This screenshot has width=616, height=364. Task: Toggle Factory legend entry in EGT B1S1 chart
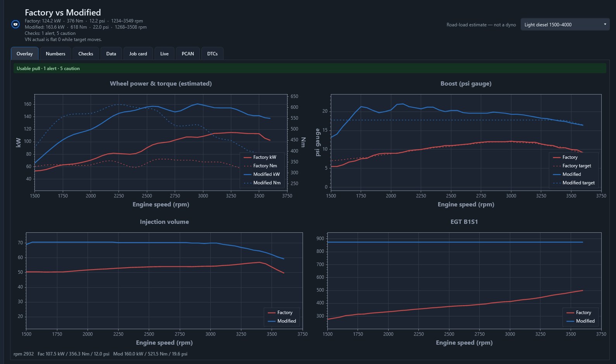pos(579,312)
